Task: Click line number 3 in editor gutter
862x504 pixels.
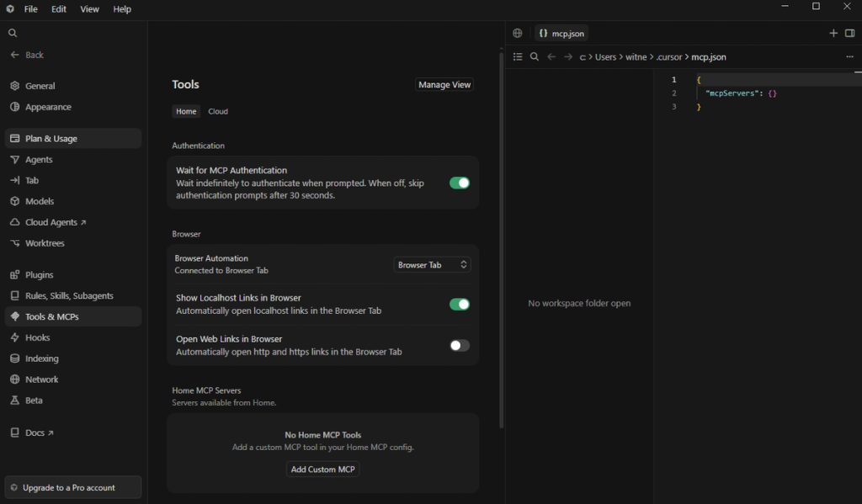Action: click(674, 107)
